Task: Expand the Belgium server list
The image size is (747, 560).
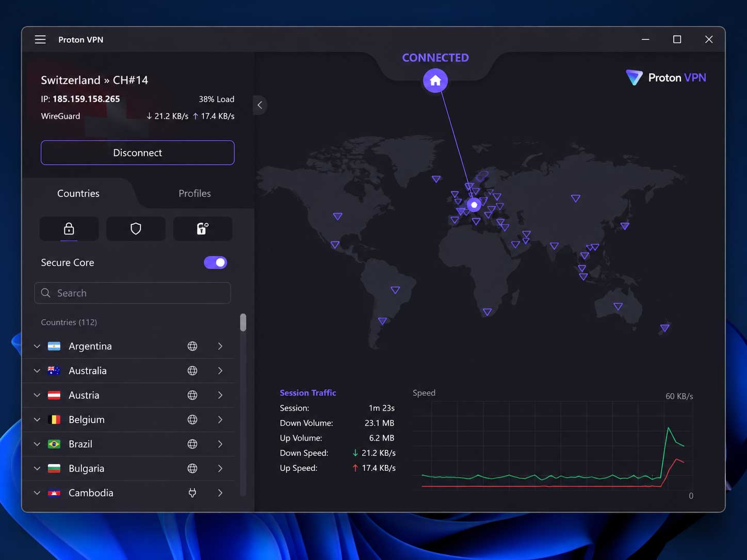Action: coord(37,420)
